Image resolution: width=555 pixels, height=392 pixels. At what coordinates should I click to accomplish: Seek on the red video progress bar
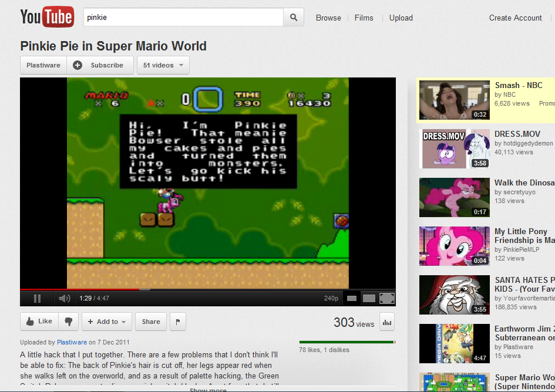(80, 289)
